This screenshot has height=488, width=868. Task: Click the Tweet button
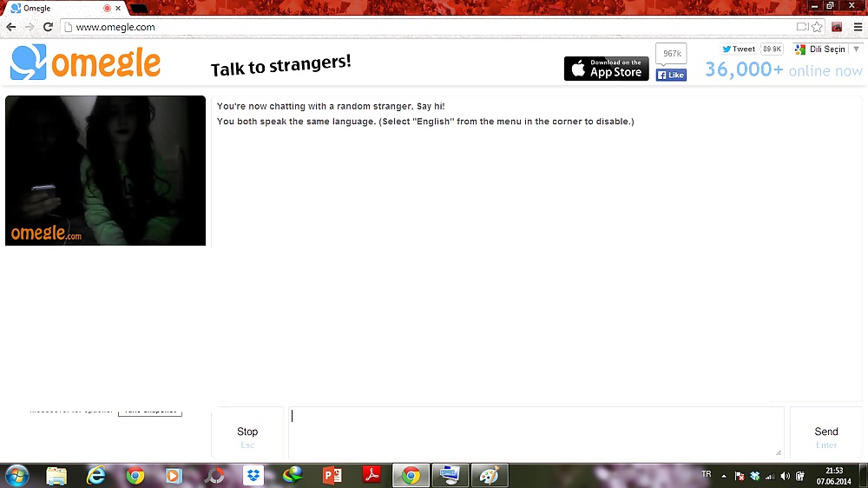739,49
